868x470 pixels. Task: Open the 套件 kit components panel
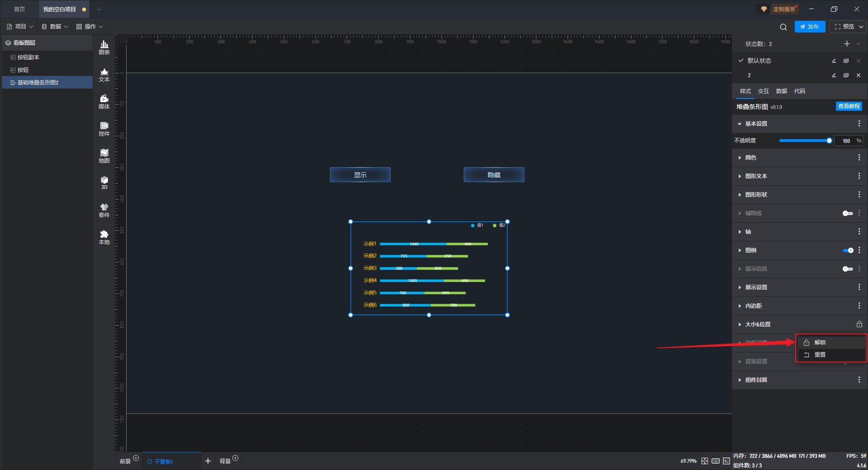click(104, 210)
